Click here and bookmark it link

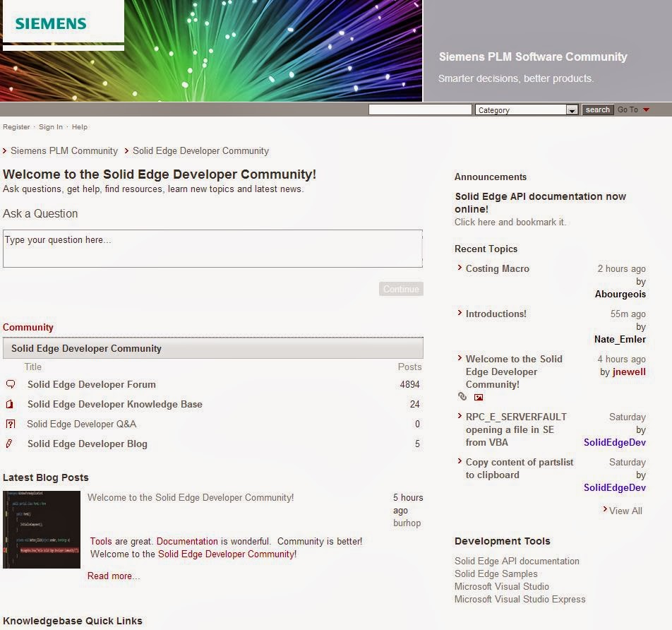pyautogui.click(x=510, y=222)
